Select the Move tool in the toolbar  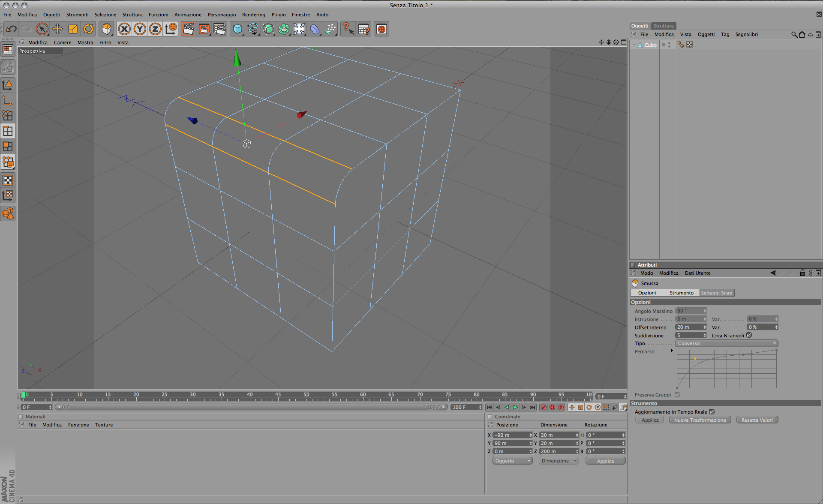tap(57, 29)
